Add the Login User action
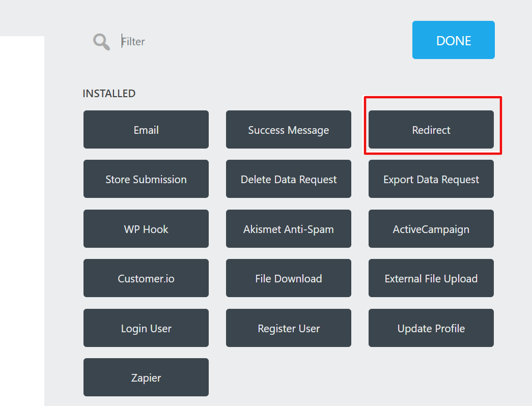 pyautogui.click(x=146, y=328)
